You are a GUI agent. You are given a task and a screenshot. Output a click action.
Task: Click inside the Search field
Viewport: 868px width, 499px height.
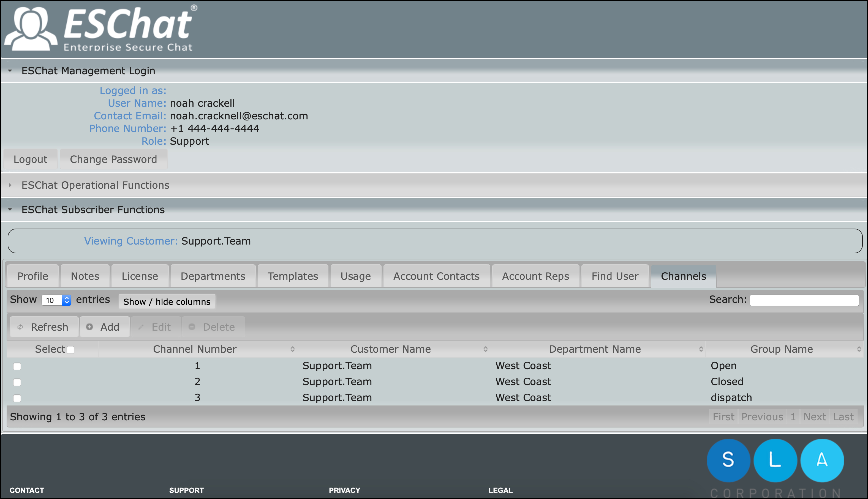[804, 300]
